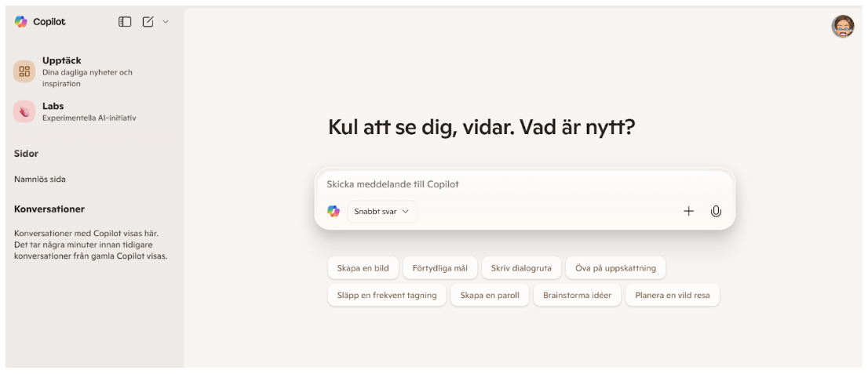Viewport: 868px width, 374px height.
Task: Click the Brainstorma idéer chip
Action: (577, 296)
